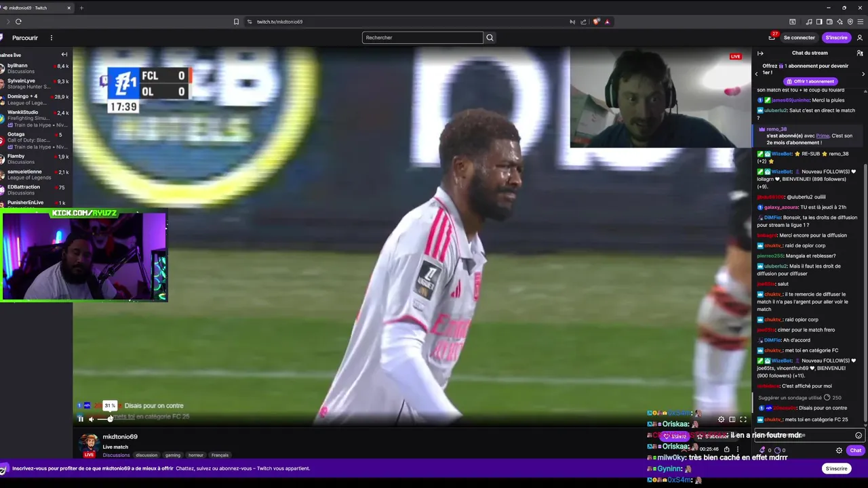Click the S'inscrire button in top bar

836,37
